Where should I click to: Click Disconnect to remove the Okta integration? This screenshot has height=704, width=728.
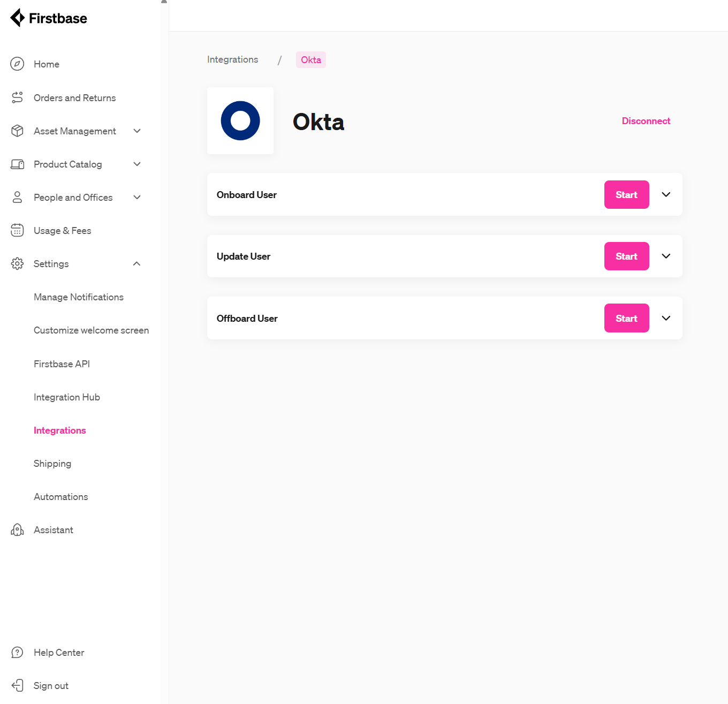646,120
